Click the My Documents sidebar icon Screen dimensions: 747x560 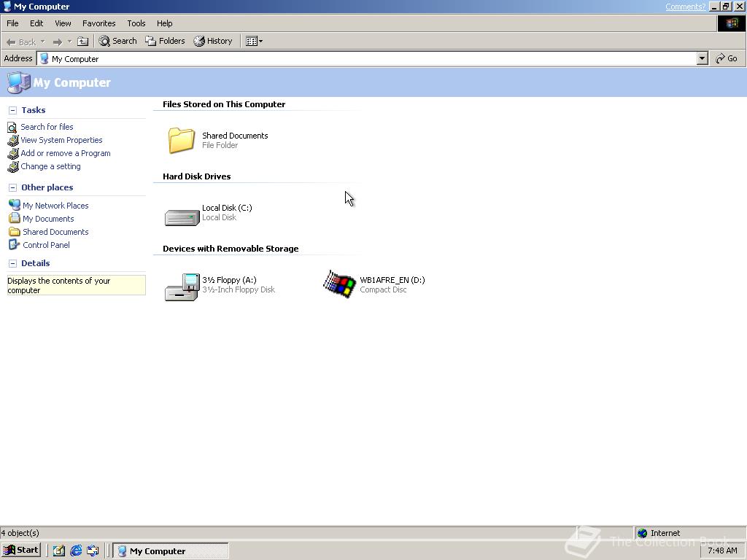click(x=15, y=219)
